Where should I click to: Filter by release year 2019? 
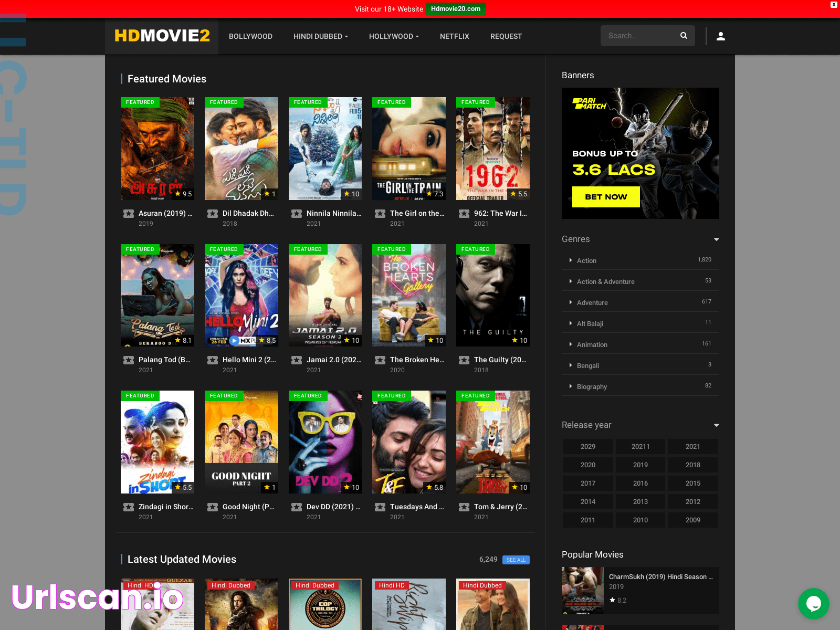640,465
